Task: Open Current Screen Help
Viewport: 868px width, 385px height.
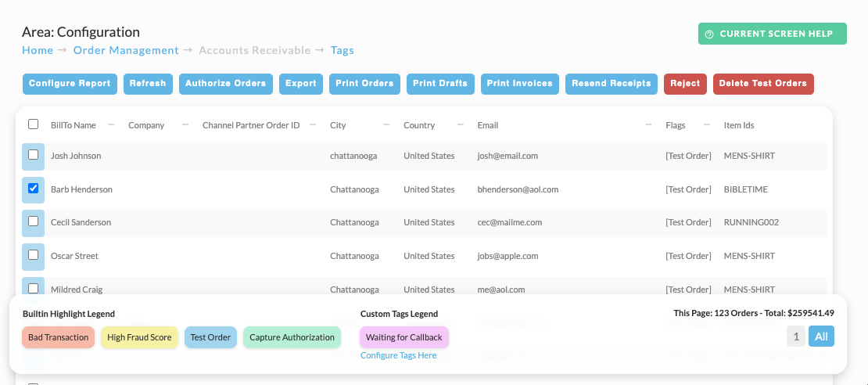Action: [x=773, y=34]
